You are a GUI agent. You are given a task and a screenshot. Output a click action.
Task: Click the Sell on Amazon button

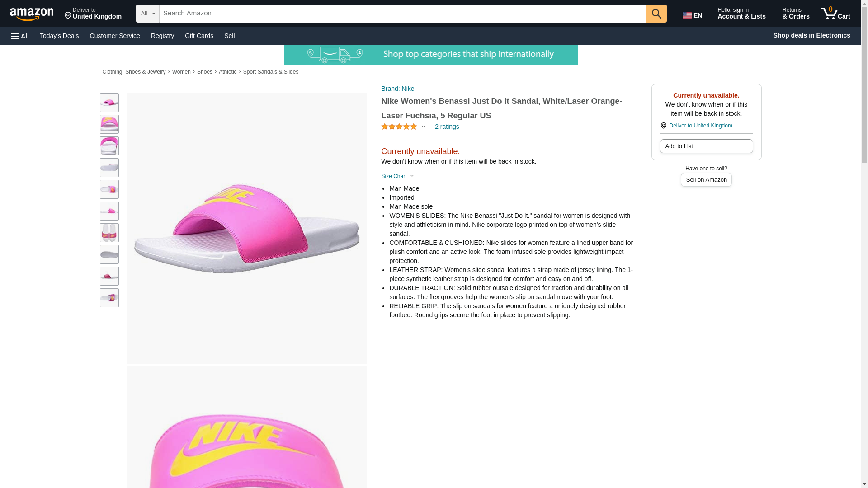tap(706, 180)
